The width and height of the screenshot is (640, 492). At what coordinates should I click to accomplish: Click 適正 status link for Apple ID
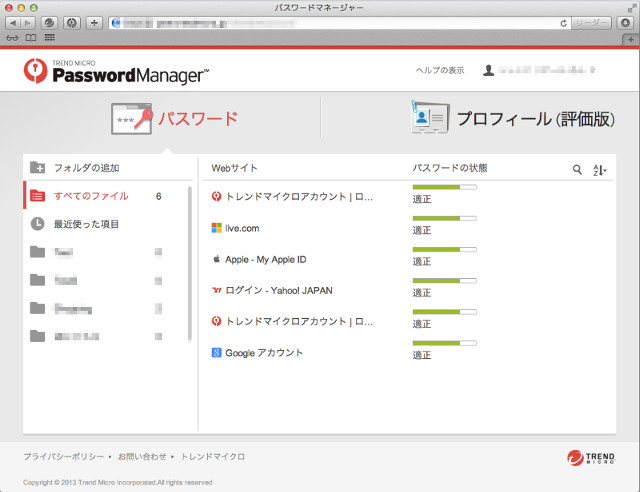click(x=422, y=261)
